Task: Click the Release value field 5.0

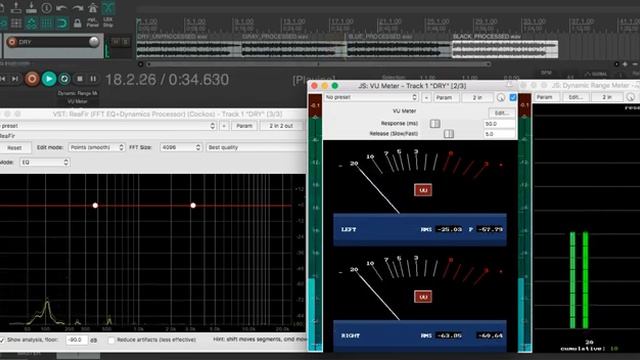Action: [x=499, y=134]
